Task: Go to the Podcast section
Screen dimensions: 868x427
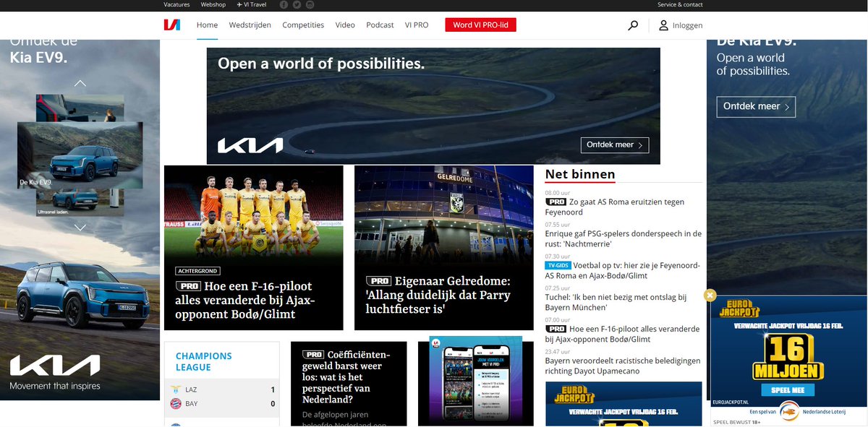Action: (x=380, y=25)
